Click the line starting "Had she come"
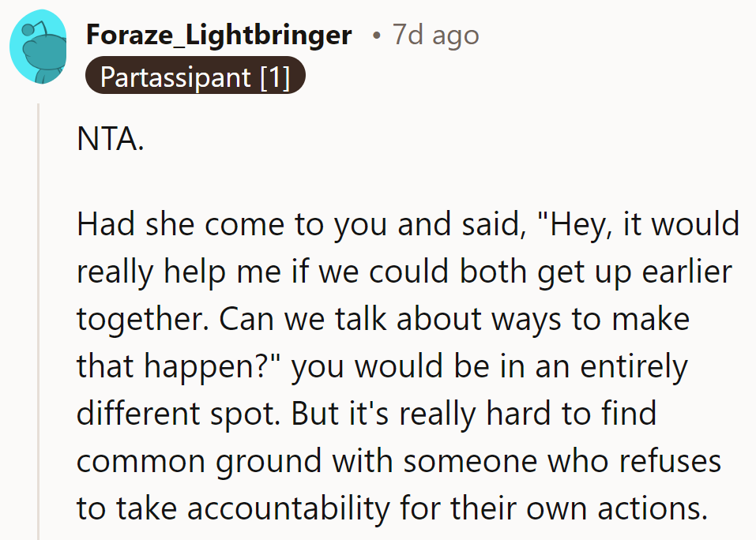Viewport: 756px width, 540px height. (408, 225)
